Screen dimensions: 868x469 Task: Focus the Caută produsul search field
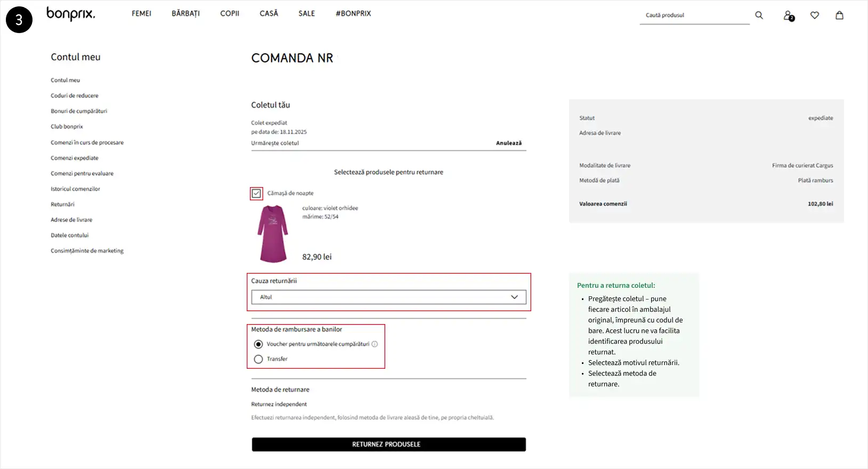pyautogui.click(x=693, y=15)
